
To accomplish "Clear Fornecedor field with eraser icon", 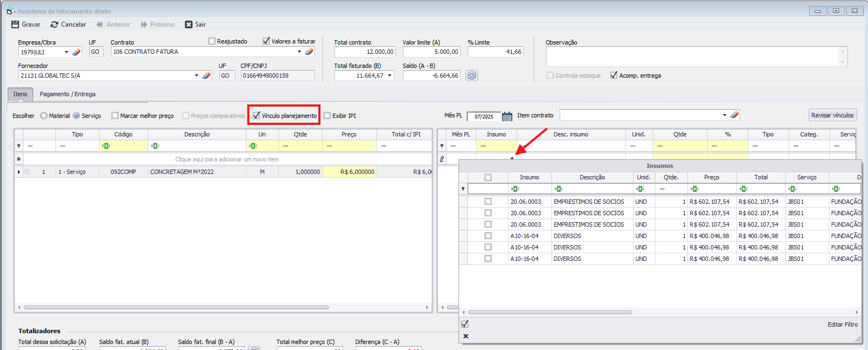I will click(x=207, y=76).
